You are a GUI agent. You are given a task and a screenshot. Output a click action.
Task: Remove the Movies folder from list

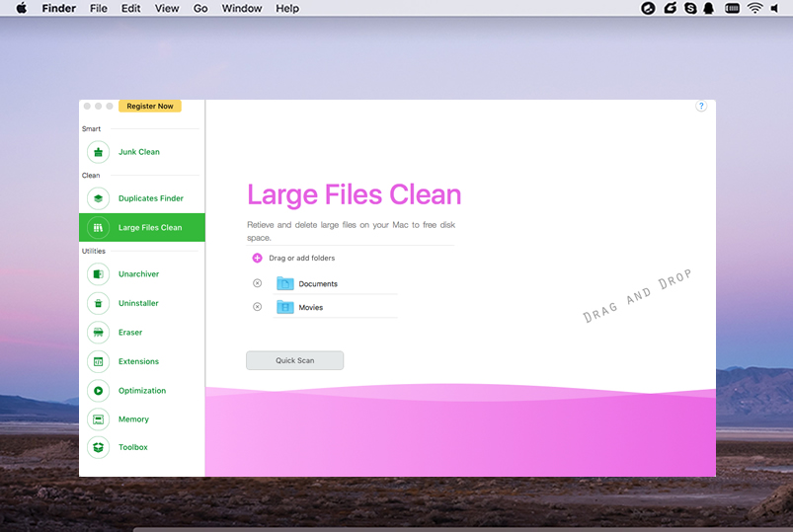click(257, 307)
